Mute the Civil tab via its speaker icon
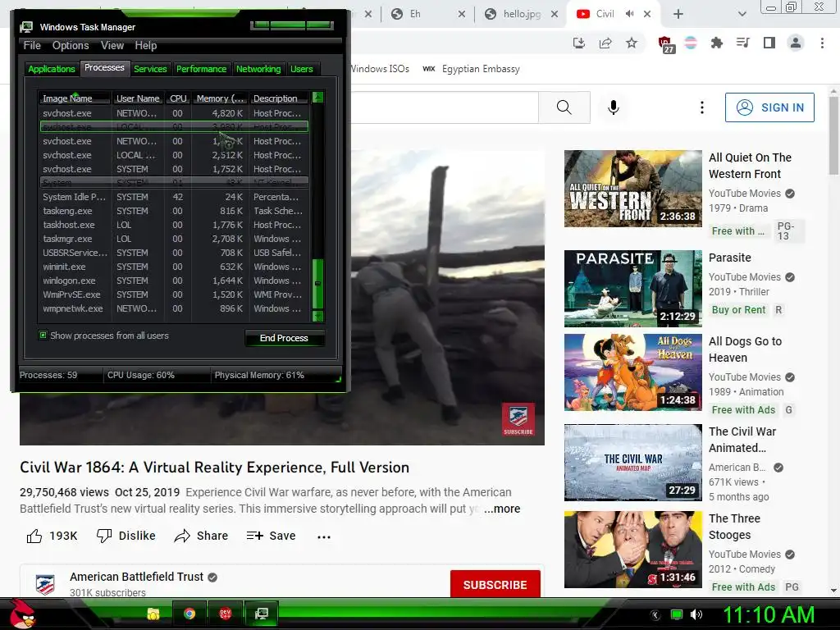 629,14
